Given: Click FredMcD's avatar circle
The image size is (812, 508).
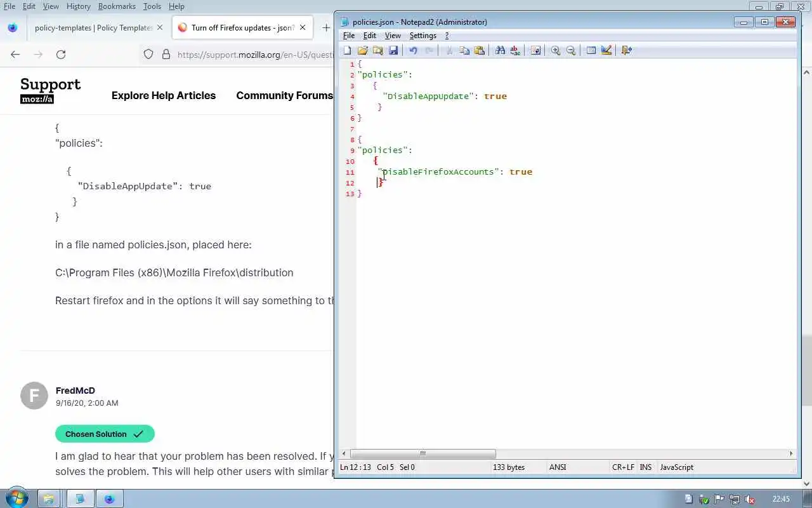Looking at the screenshot, I should [x=34, y=396].
